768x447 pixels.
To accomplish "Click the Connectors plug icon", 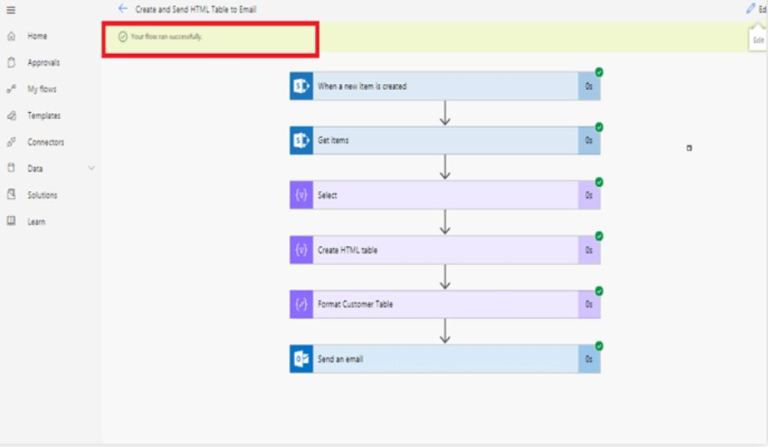I will (11, 142).
